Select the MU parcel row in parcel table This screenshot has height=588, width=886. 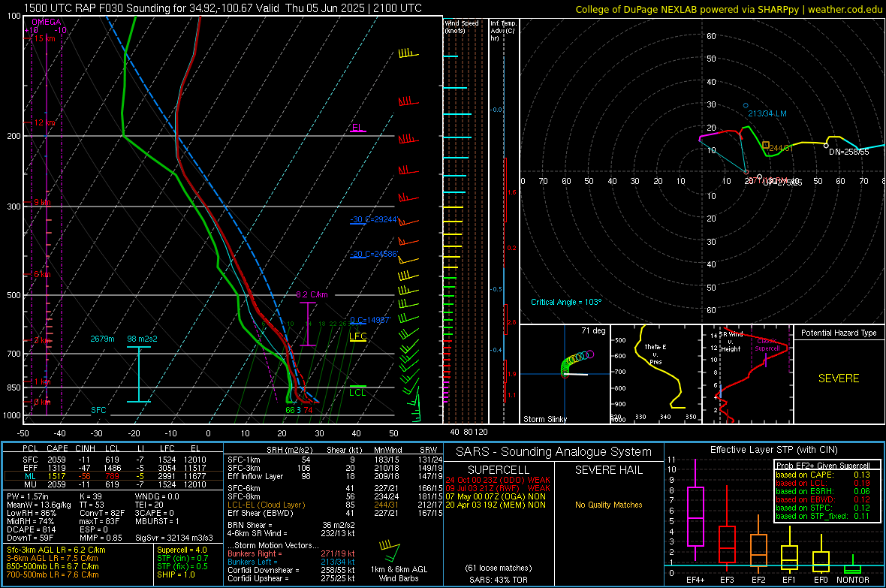coord(113,484)
